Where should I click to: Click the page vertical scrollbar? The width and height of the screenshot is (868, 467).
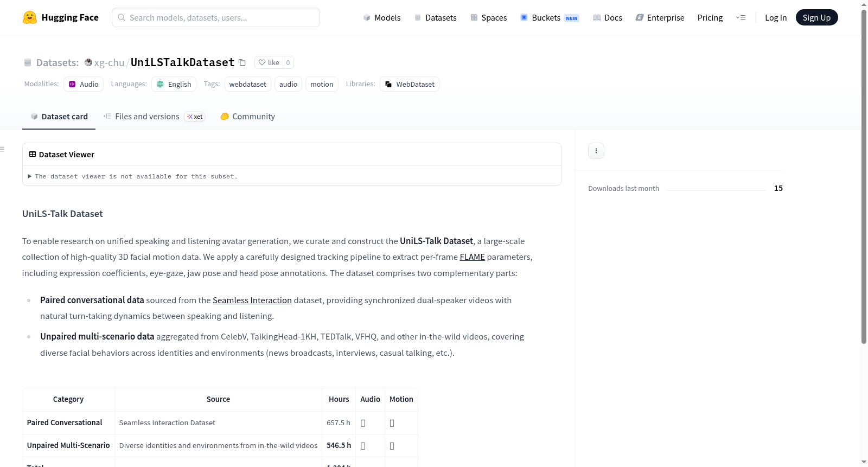(x=864, y=176)
